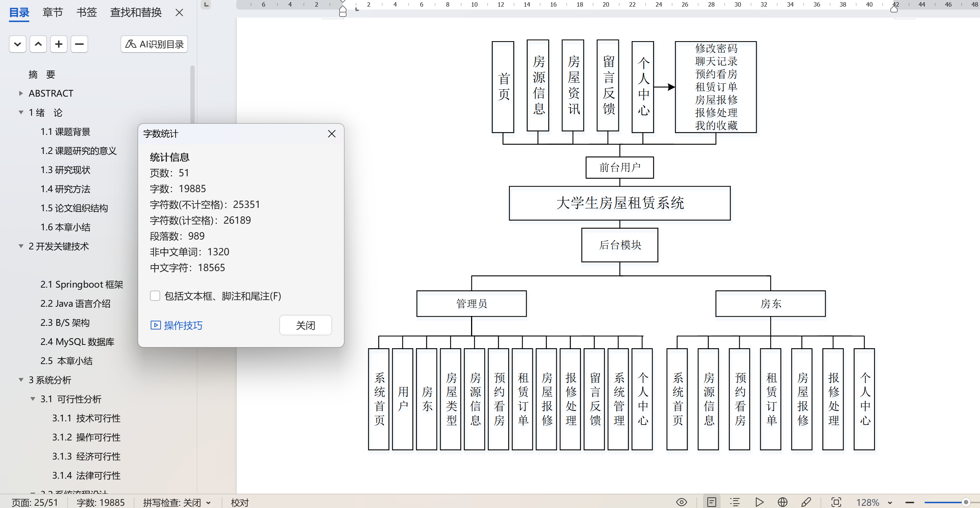The width and height of the screenshot is (980, 508).
Task: Click the eye protection mode icon
Action: point(681,502)
